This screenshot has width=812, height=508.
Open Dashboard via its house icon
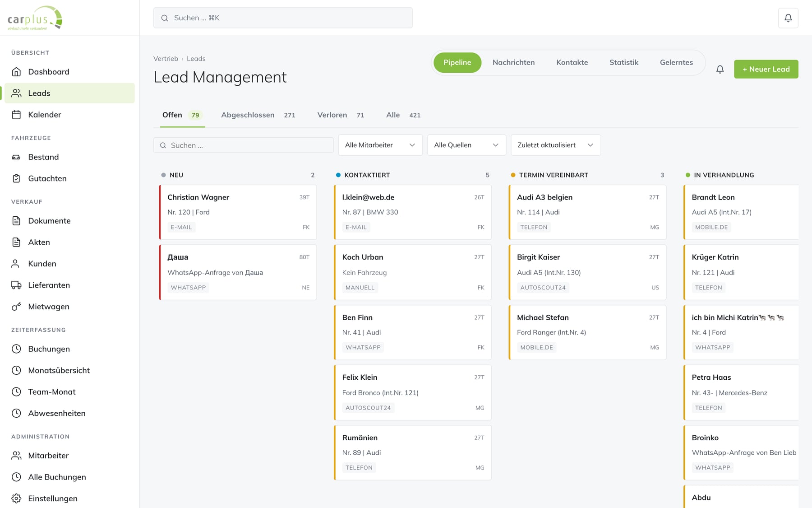pos(16,72)
